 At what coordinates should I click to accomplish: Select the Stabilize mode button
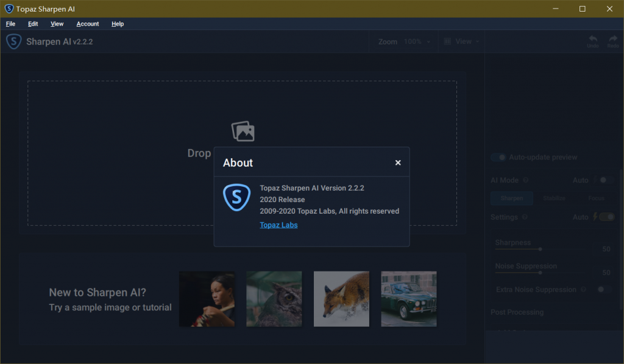(554, 198)
